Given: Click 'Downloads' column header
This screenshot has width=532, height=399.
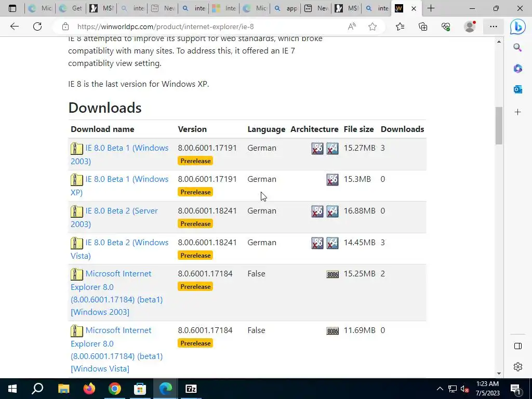Looking at the screenshot, I should 403,129.
